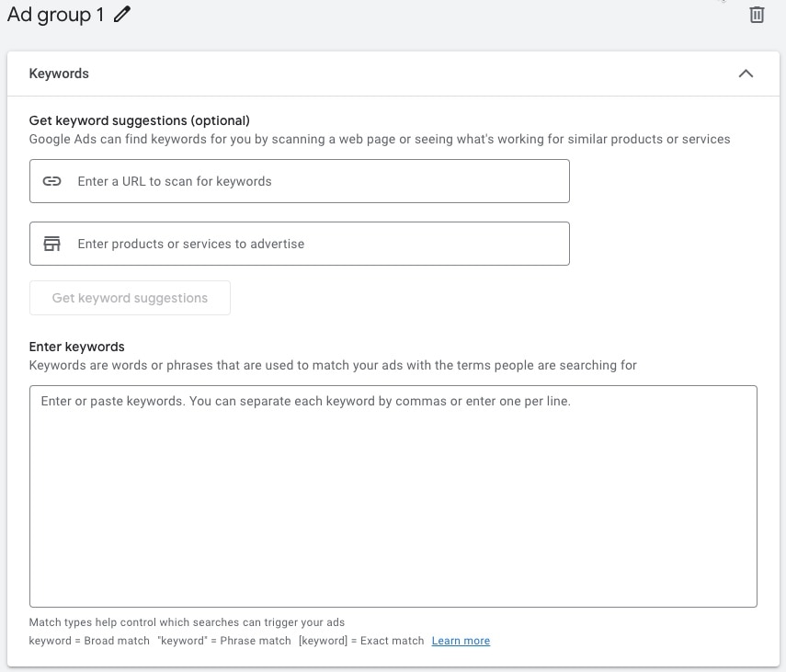
Task: Delete the ad group with the trash icon
Action: point(757,15)
